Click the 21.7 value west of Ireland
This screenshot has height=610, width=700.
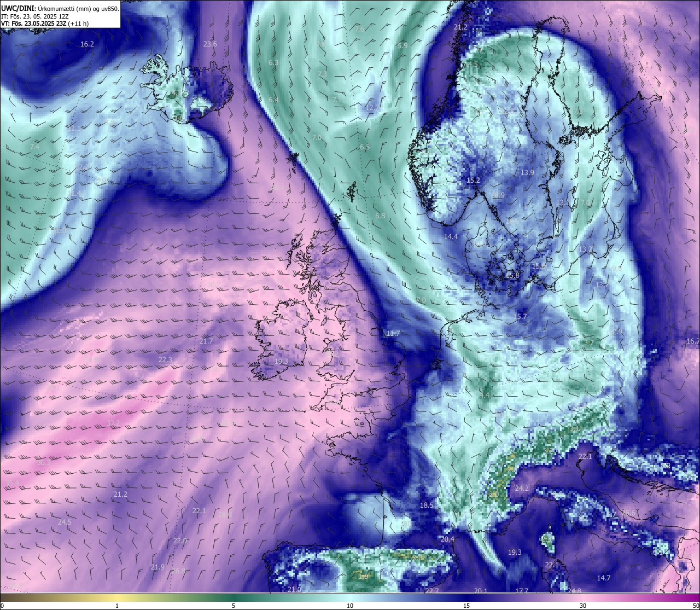click(206, 341)
